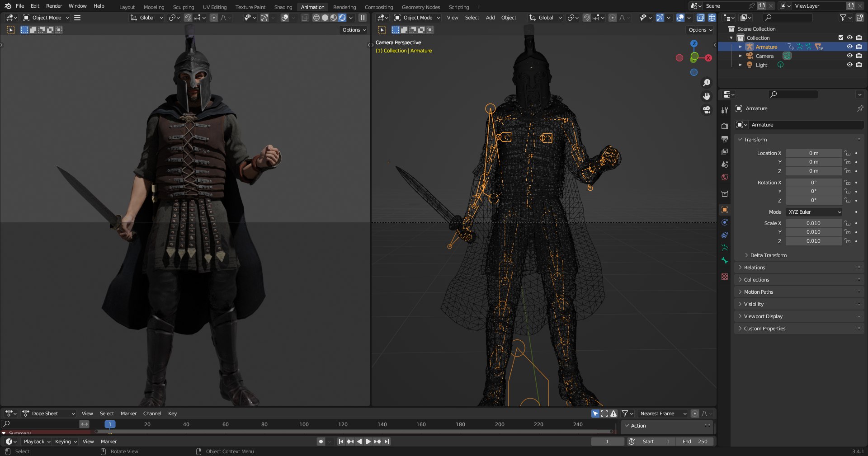Expand the Camera item in outliner
The image size is (868, 456).
[x=740, y=56]
